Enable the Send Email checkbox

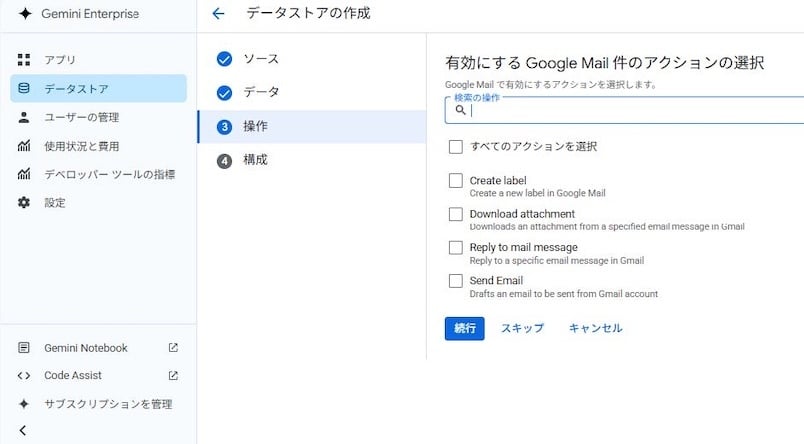tap(455, 281)
